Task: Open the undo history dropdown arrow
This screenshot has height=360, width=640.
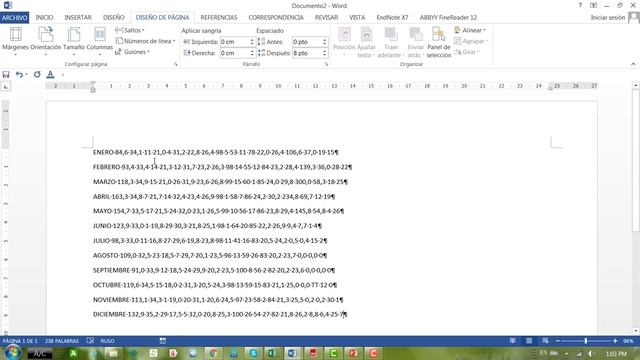Action: point(26,74)
